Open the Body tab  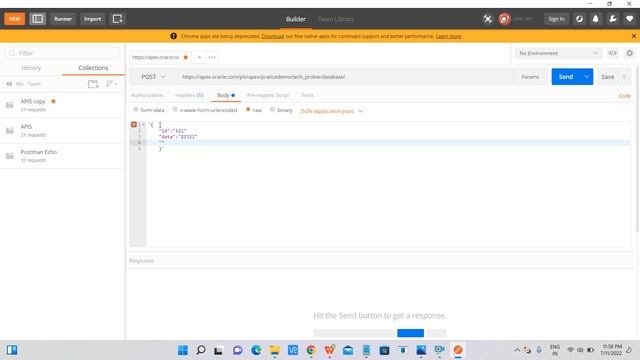(x=226, y=95)
